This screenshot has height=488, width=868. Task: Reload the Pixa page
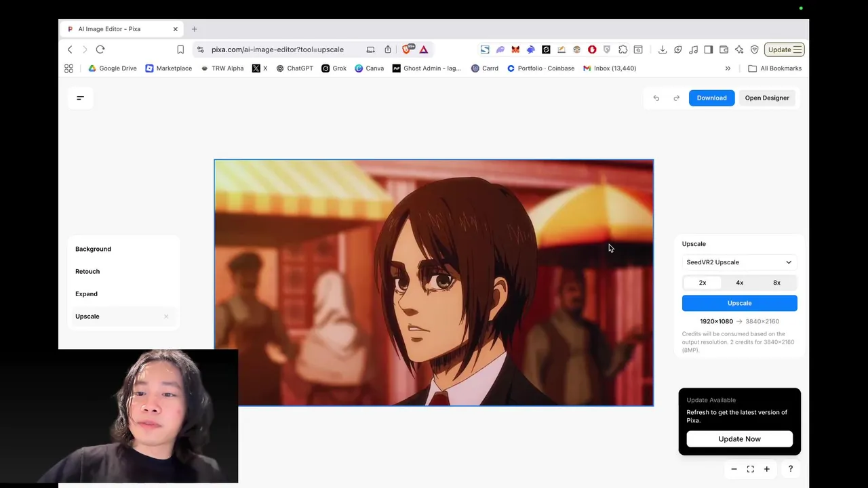(100, 49)
